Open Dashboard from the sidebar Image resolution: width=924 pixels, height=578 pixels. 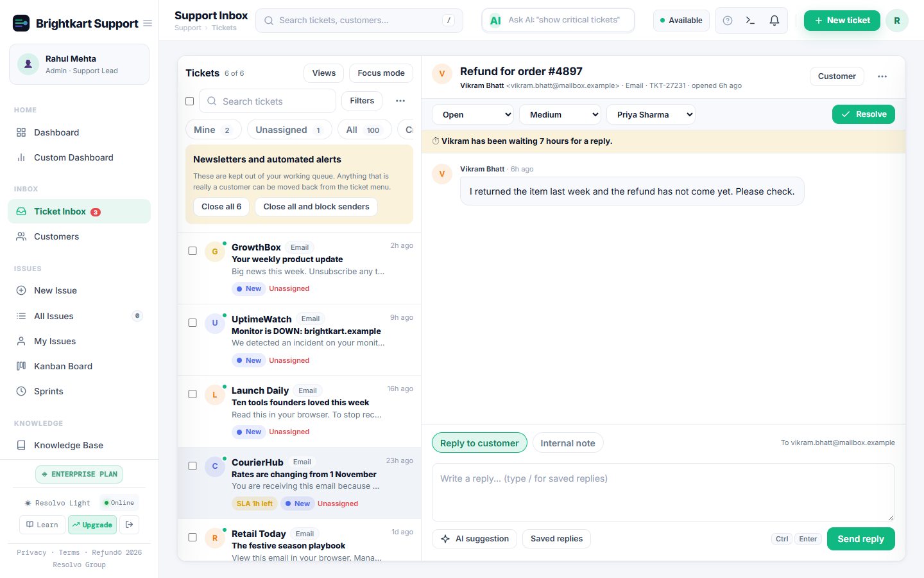point(79,132)
